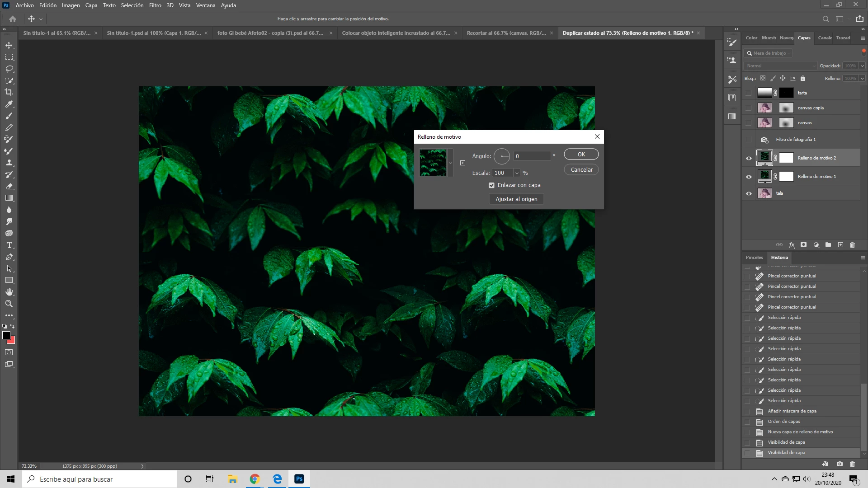Select the Crop tool

(x=9, y=92)
